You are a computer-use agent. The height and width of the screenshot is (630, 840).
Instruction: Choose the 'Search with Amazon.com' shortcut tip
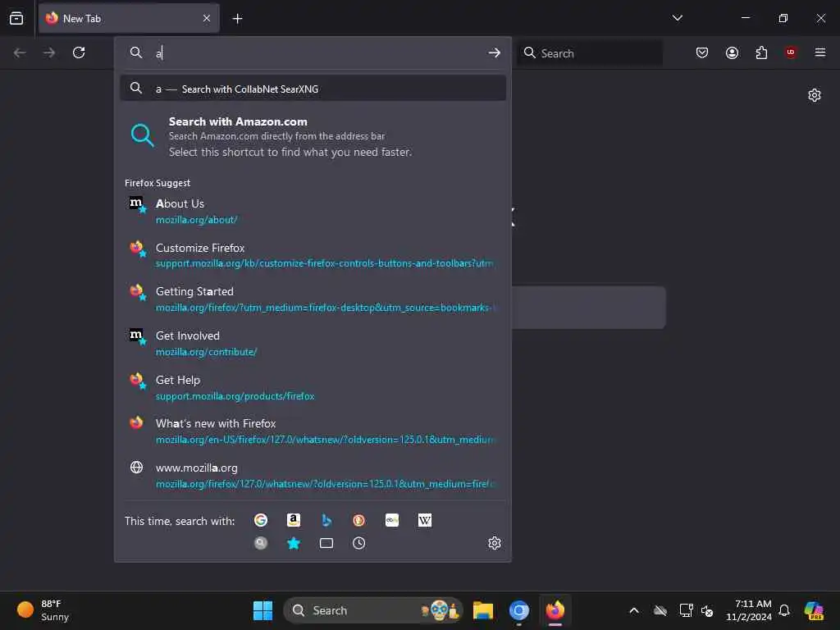(x=313, y=137)
